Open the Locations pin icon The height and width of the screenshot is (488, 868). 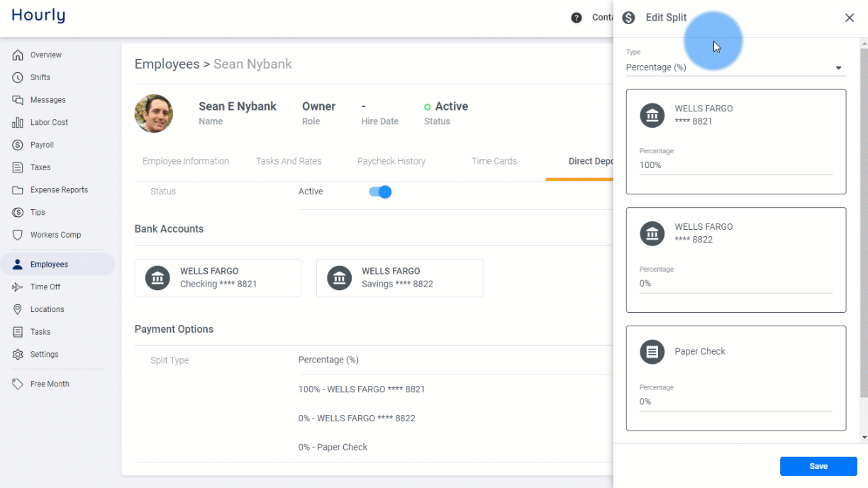(x=18, y=309)
